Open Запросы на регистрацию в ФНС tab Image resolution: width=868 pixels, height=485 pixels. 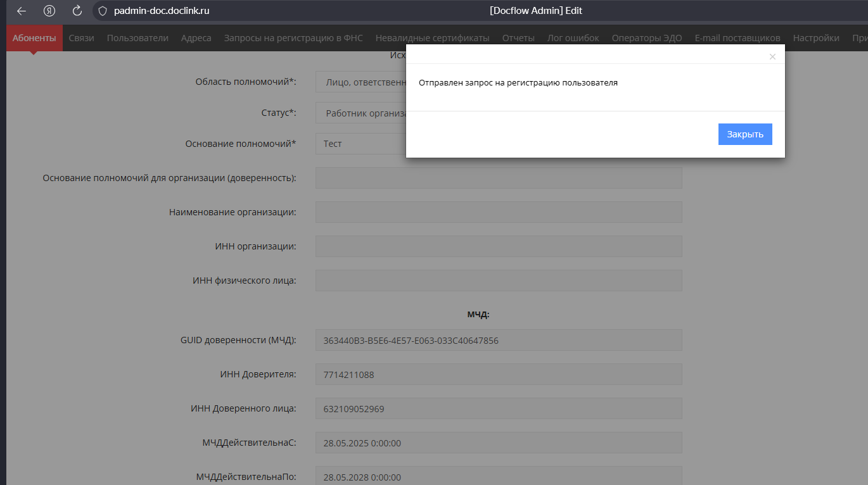coord(293,38)
